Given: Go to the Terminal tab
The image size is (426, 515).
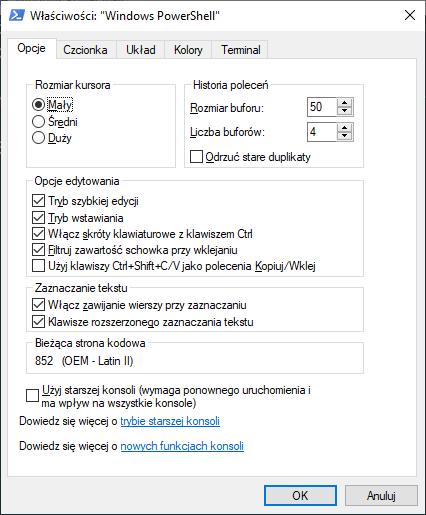Looking at the screenshot, I should [241, 50].
